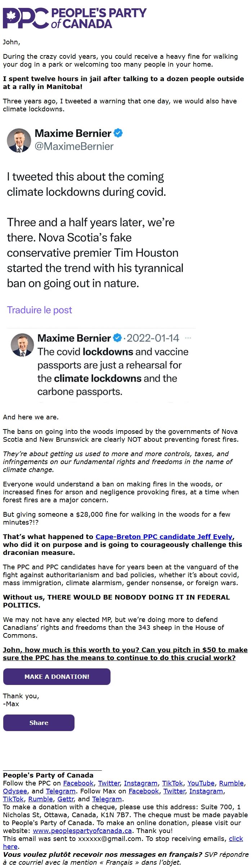
Task: Click Maxime Bernier's profile avatar in tweet
Action: pyautogui.click(x=19, y=141)
